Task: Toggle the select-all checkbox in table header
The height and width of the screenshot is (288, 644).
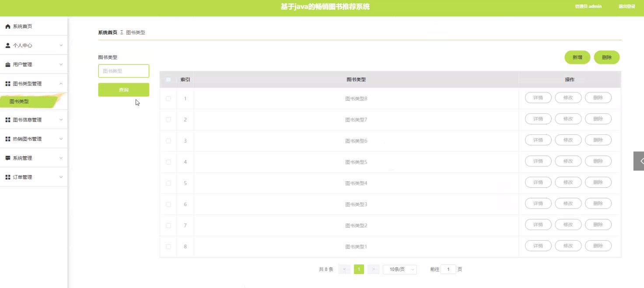Action: coord(168,79)
